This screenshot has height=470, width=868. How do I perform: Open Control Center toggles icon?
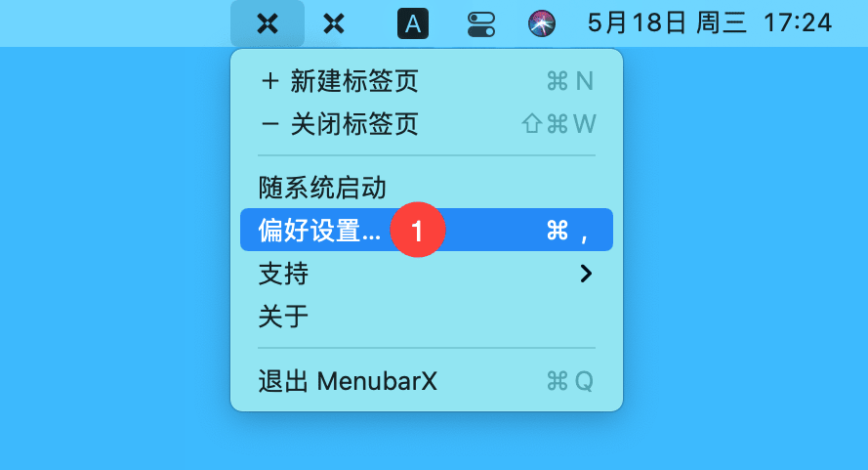(481, 24)
